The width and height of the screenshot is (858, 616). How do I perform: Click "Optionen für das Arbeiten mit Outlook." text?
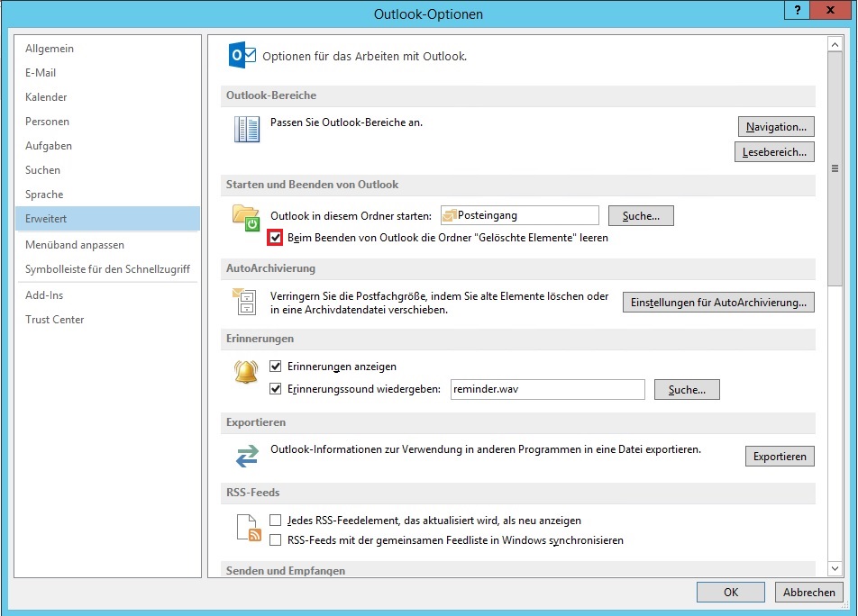pyautogui.click(x=364, y=57)
